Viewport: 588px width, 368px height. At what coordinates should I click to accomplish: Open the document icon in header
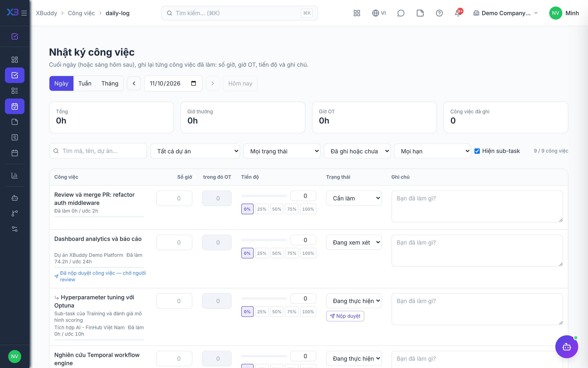click(420, 13)
